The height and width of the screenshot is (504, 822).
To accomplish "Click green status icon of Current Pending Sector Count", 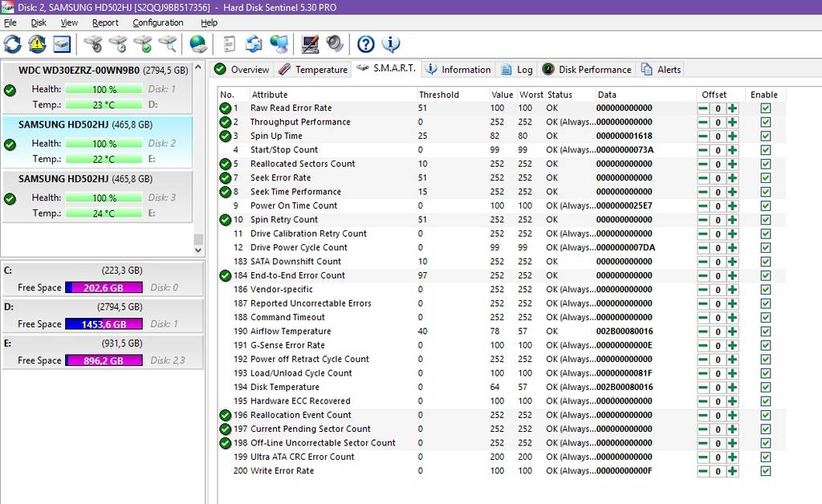I will click(226, 429).
